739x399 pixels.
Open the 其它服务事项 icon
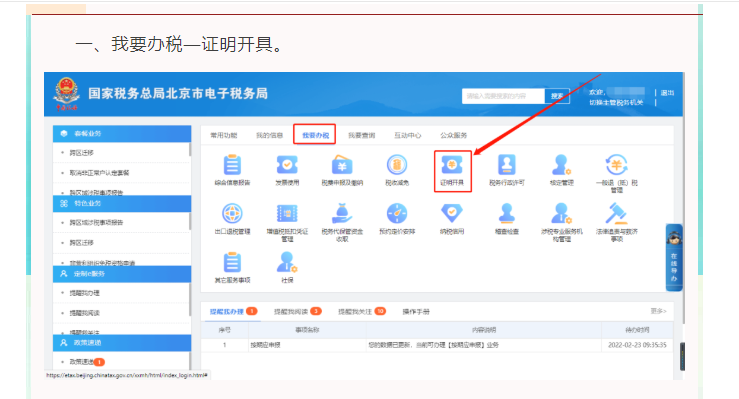coord(232,262)
